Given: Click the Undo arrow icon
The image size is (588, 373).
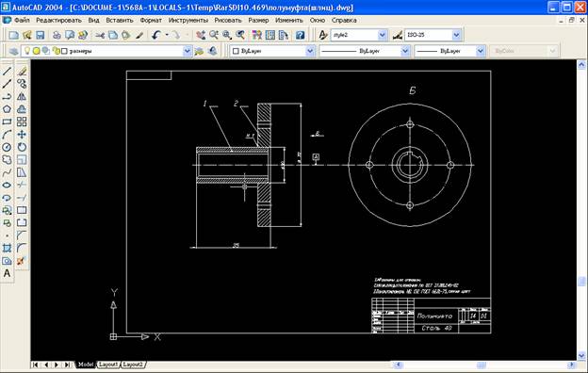Looking at the screenshot, I should pyautogui.click(x=156, y=35).
